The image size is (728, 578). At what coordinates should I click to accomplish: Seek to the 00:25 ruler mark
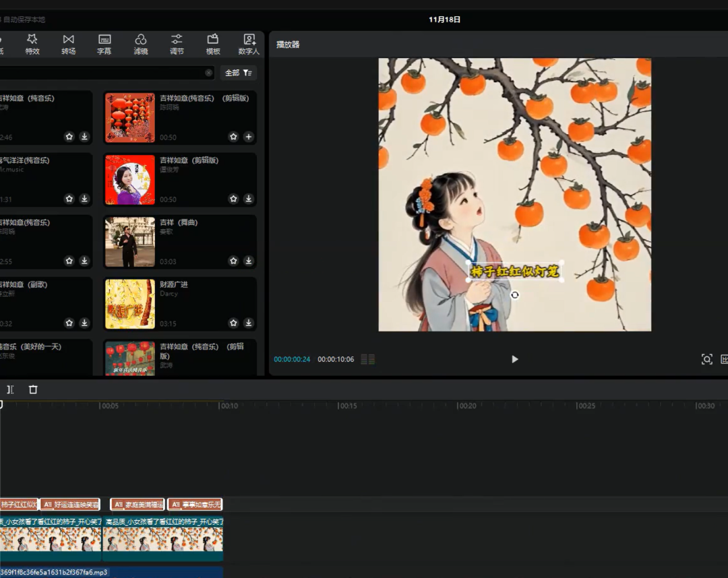(586, 406)
